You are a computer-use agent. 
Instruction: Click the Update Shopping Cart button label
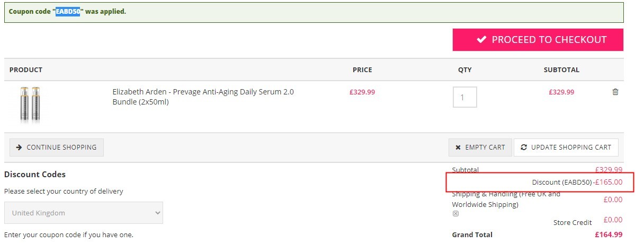point(571,147)
